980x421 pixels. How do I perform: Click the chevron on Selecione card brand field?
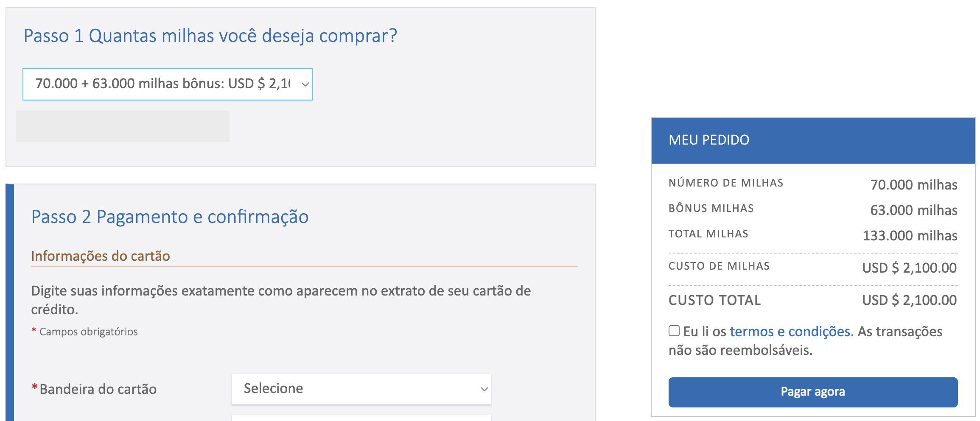484,389
